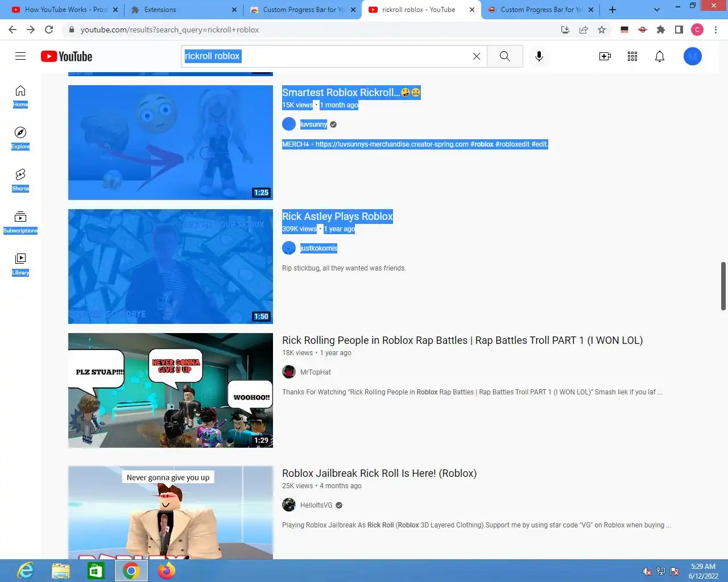Go to Home in the sidebar
Image resolution: width=728 pixels, height=582 pixels.
tap(20, 96)
